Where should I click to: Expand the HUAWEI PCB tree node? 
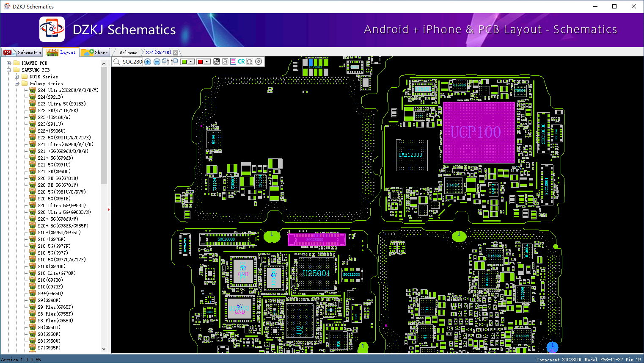(x=8, y=63)
